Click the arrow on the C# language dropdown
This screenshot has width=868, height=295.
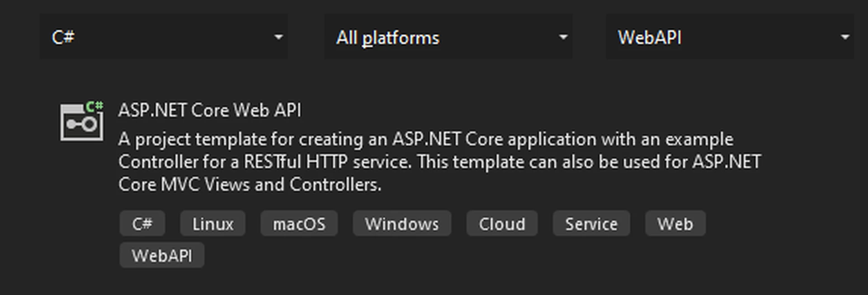click(278, 37)
